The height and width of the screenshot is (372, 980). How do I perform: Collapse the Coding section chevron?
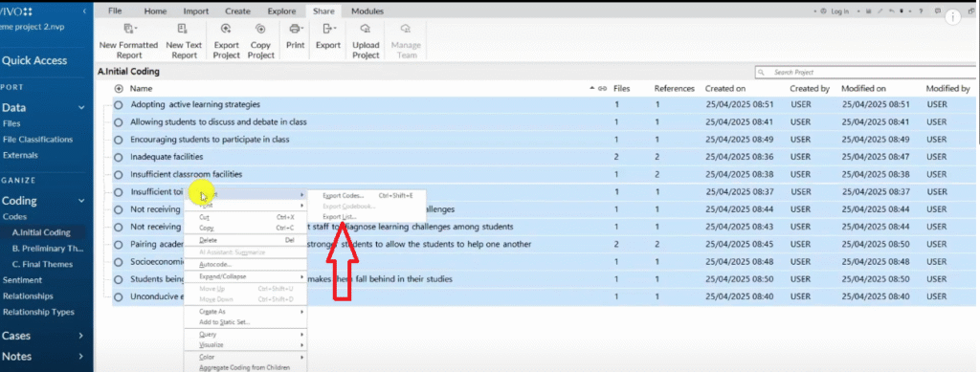point(81,201)
